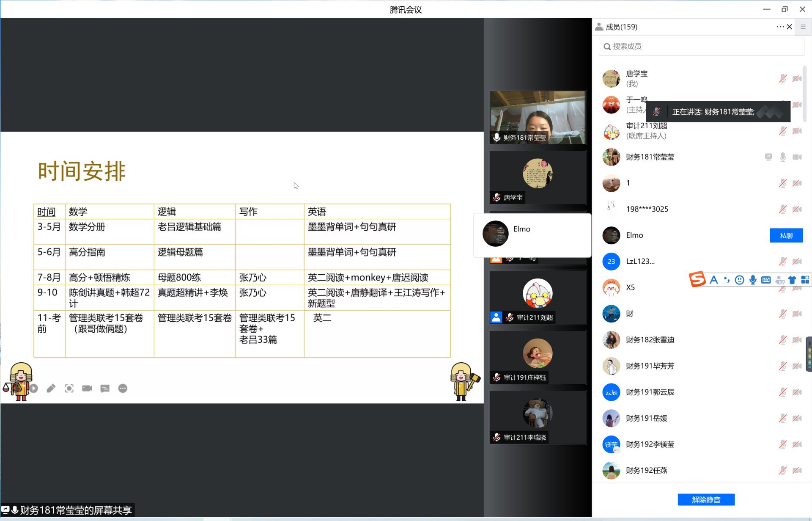Viewport: 812px width, 521px height.
Task: Click the screen capture focus icon on shared slide
Action: pyautogui.click(x=69, y=388)
